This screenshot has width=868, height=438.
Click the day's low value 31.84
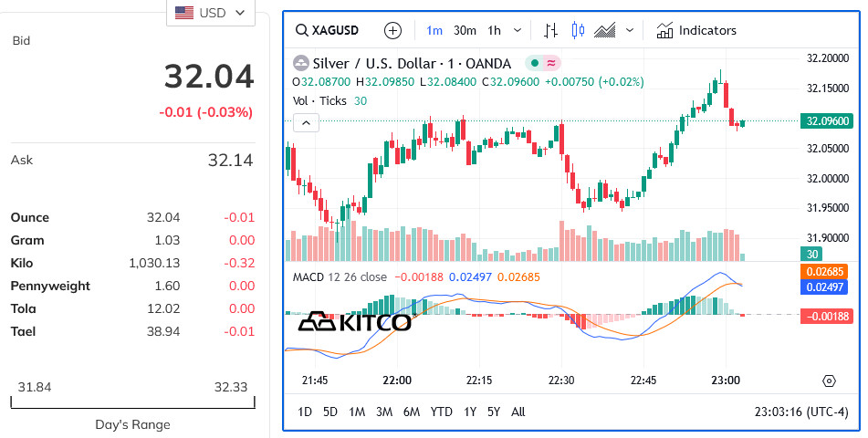pos(35,387)
